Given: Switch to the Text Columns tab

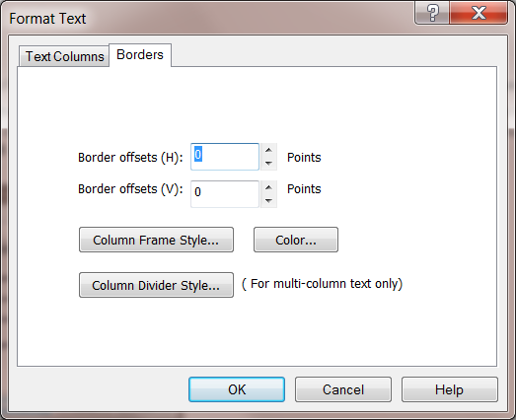Looking at the screenshot, I should click(x=64, y=56).
